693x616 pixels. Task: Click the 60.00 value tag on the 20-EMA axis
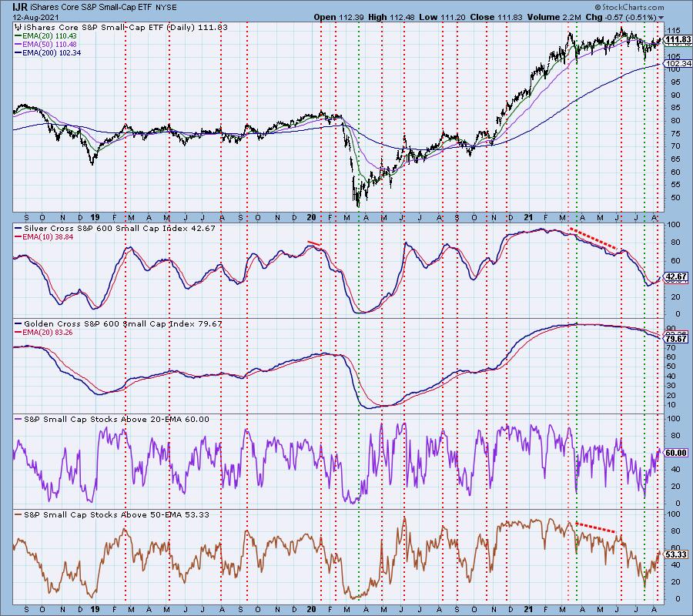tap(676, 453)
